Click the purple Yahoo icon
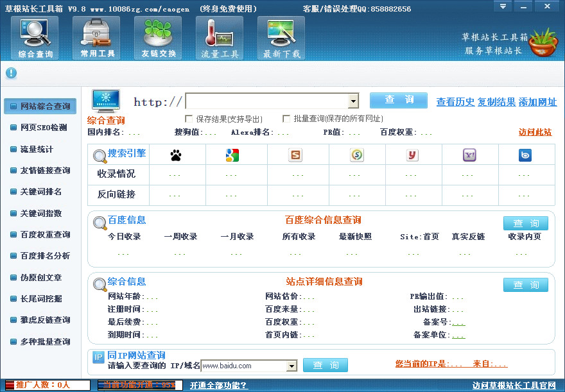 point(469,155)
